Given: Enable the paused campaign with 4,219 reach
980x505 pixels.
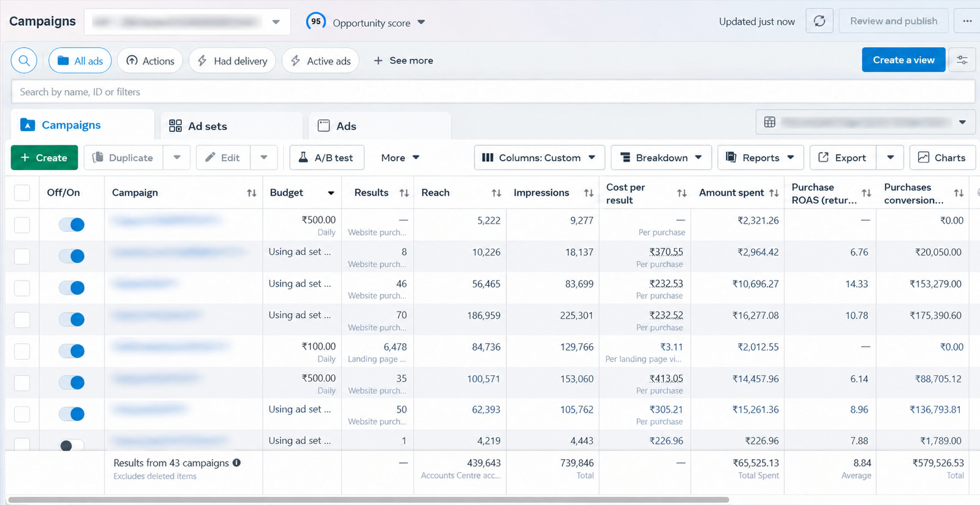Looking at the screenshot, I should point(72,446).
